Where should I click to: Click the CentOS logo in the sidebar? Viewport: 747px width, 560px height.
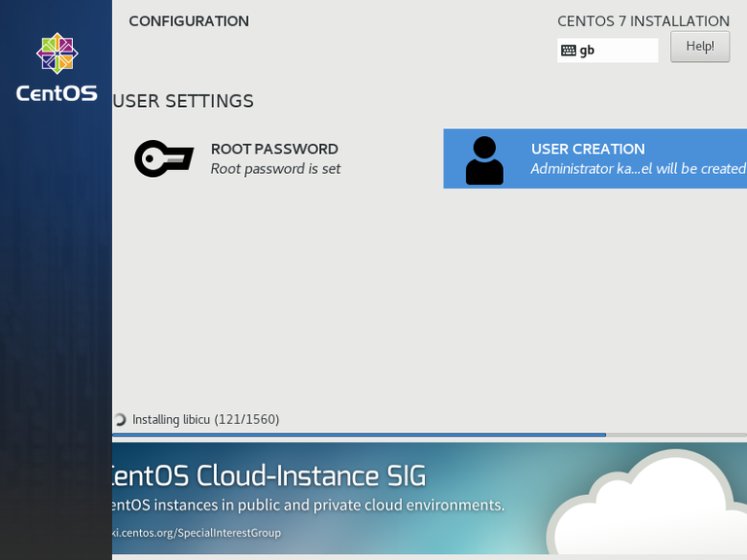pos(57,53)
